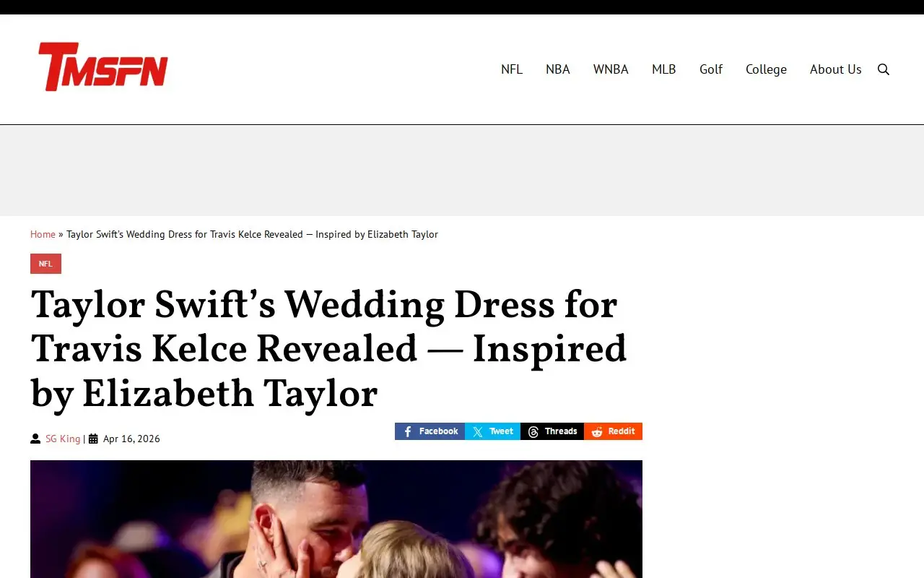Go to the WNBA section

611,69
